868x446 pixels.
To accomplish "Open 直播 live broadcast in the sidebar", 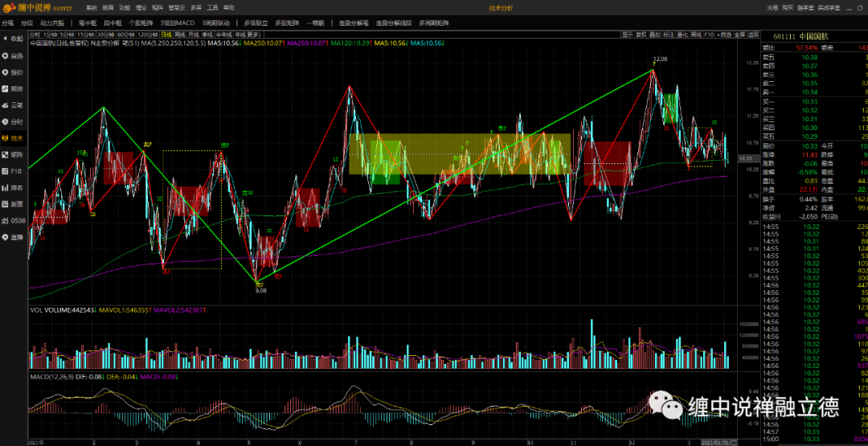I will tap(14, 237).
